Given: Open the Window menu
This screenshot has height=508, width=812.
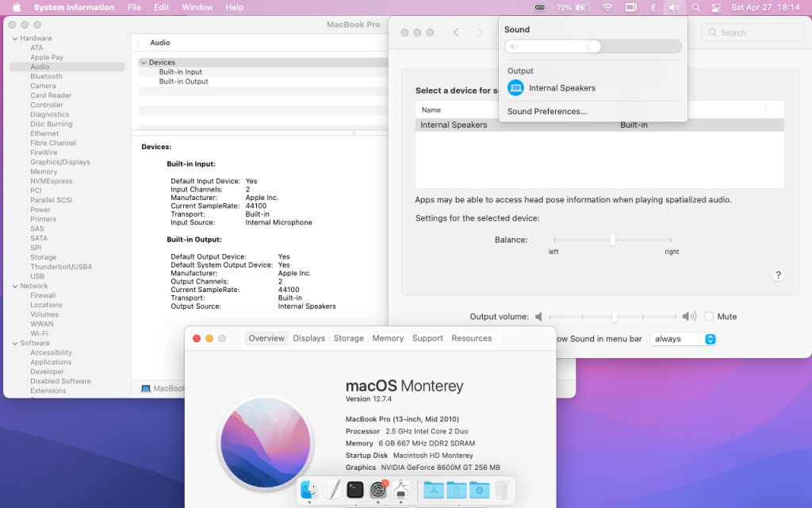Looking at the screenshot, I should click(x=197, y=7).
